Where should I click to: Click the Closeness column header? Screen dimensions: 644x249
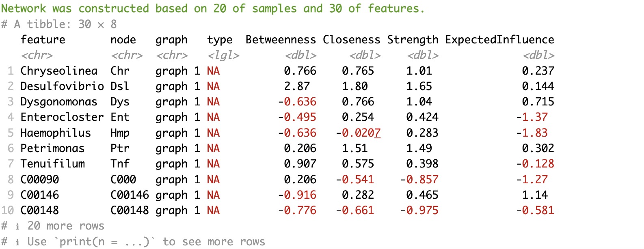pos(351,40)
